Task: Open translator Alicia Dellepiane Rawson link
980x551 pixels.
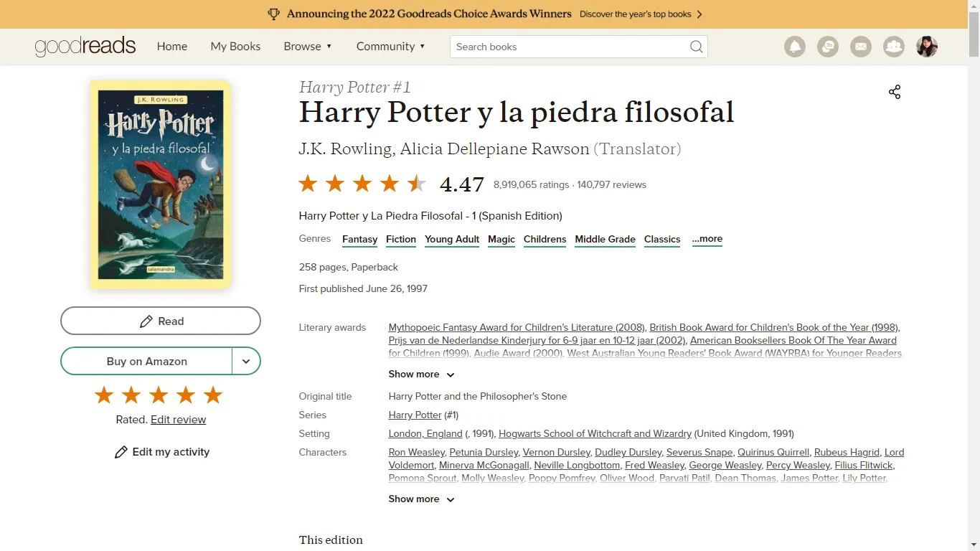Action: coord(494,149)
